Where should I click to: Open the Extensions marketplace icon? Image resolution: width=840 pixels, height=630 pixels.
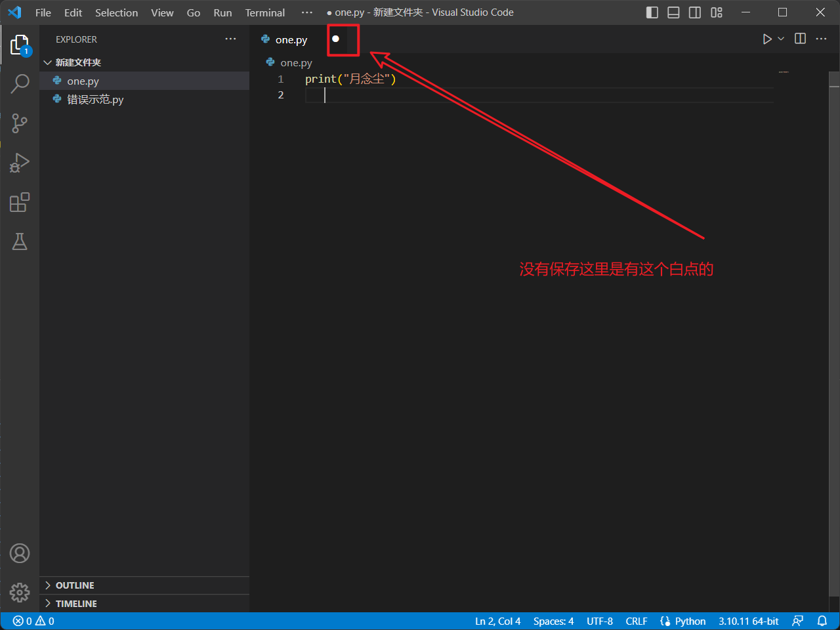click(x=20, y=202)
